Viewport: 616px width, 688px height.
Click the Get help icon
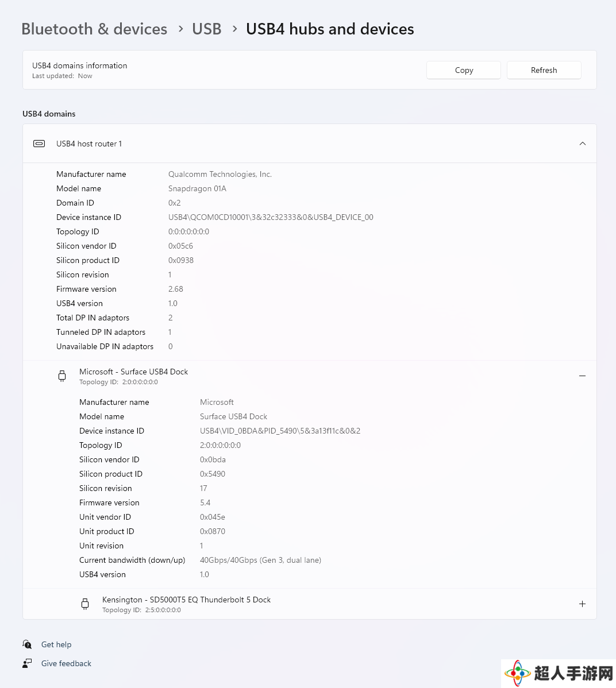pyautogui.click(x=27, y=644)
